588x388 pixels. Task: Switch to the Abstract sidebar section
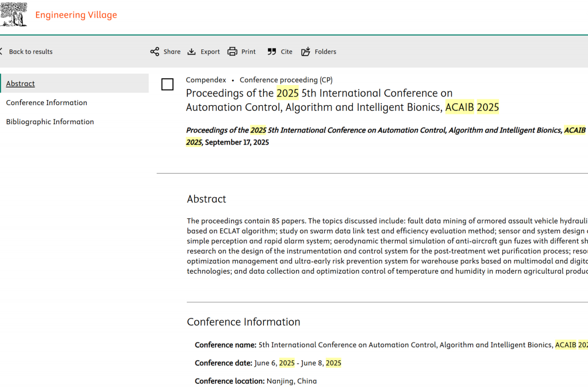pos(21,83)
